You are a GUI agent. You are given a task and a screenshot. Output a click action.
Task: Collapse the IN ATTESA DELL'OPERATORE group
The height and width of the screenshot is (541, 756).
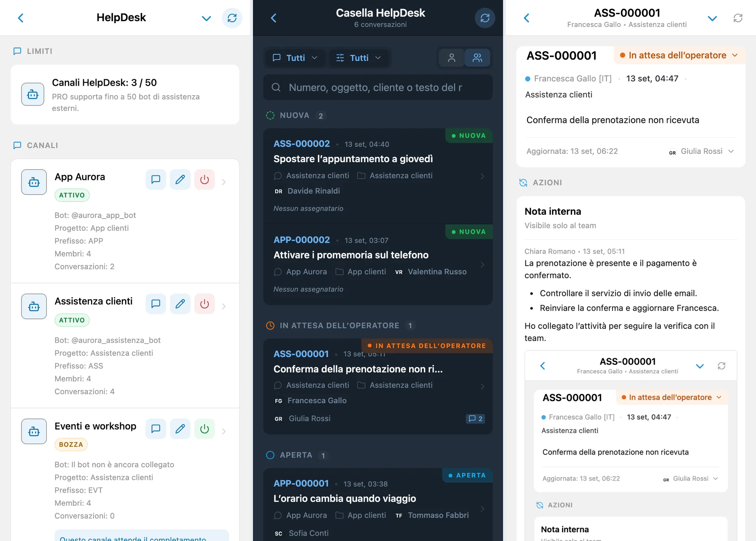(x=341, y=326)
